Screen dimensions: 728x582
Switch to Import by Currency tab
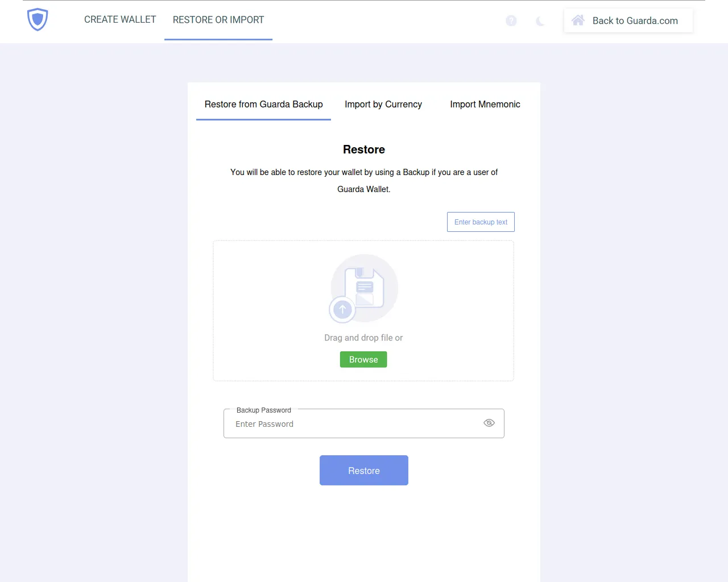[x=383, y=105]
